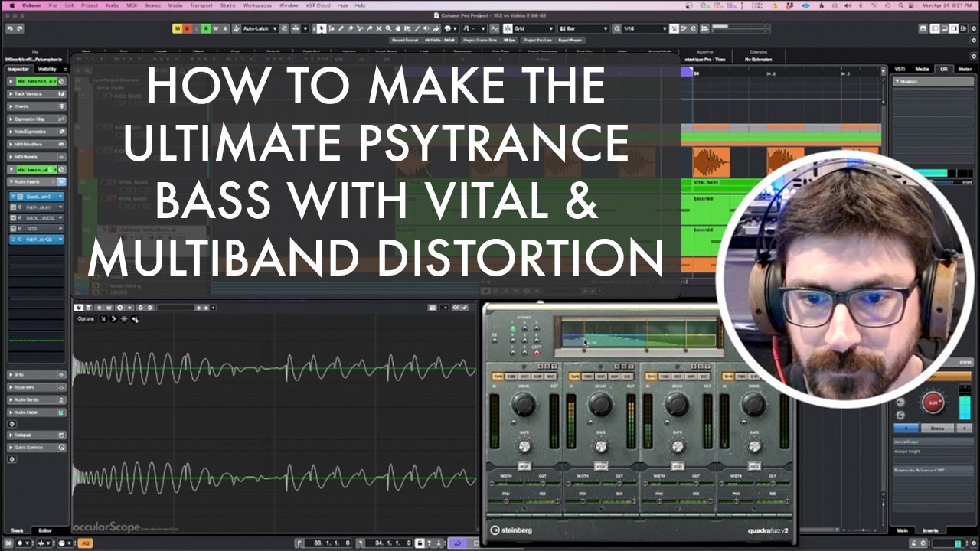Select the Quadrafuzz v2 insert slot
Image resolution: width=980 pixels, height=551 pixels.
37,197
